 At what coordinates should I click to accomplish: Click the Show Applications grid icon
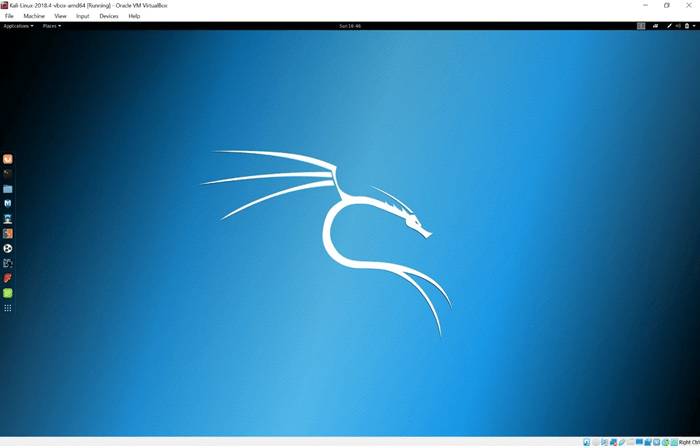coord(8,308)
